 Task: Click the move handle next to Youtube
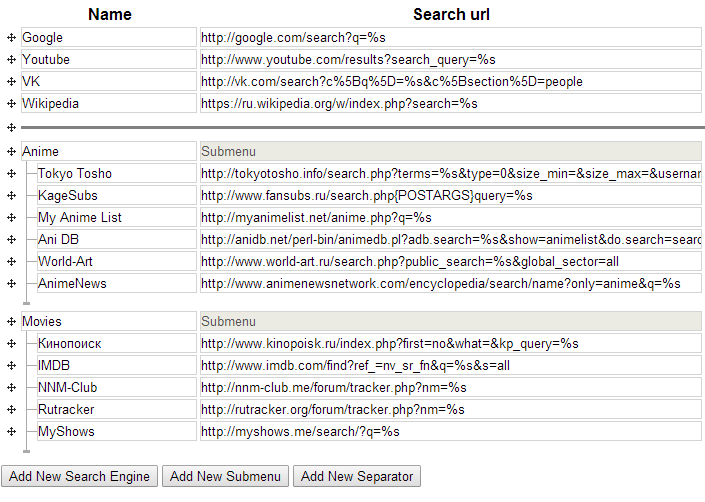click(x=11, y=60)
